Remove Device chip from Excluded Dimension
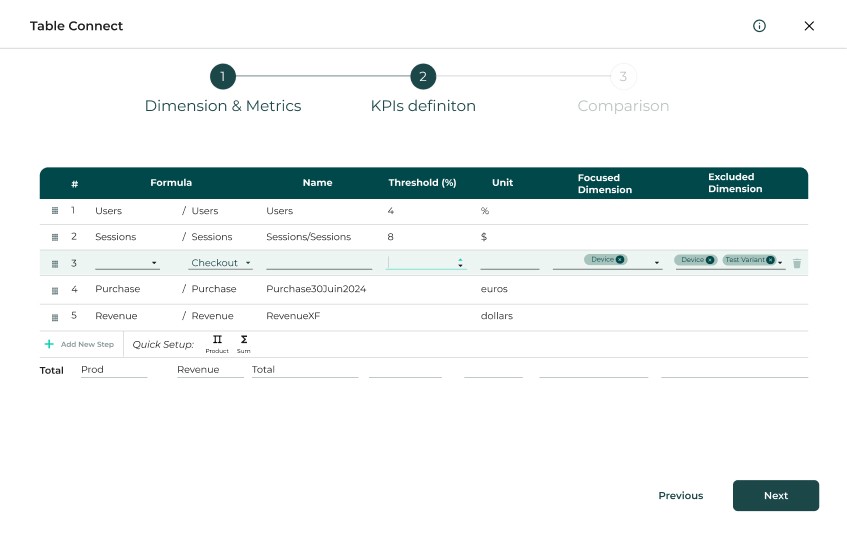Image resolution: width=847 pixels, height=545 pixels. pos(710,260)
